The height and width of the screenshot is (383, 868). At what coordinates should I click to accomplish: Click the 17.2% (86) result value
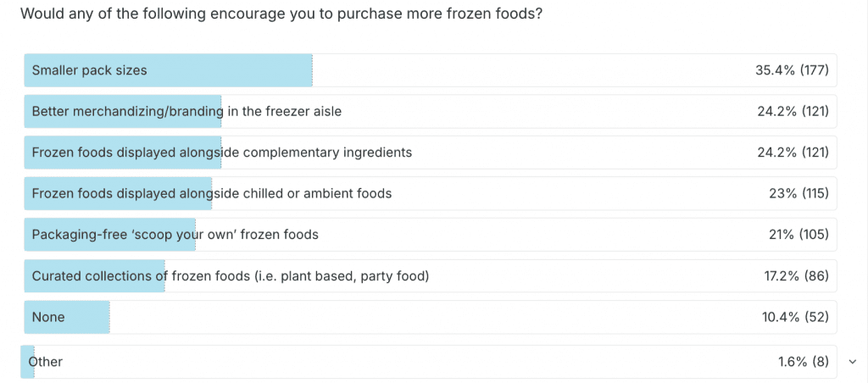796,275
